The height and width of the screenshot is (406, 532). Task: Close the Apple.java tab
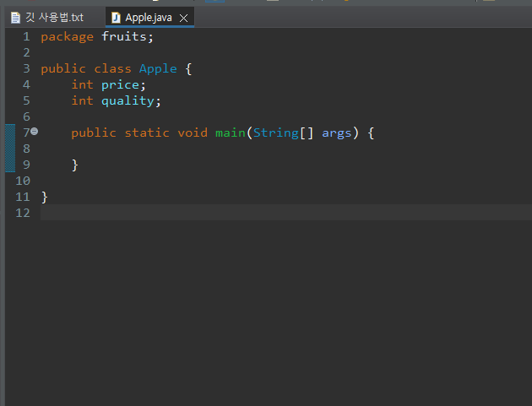coord(183,18)
